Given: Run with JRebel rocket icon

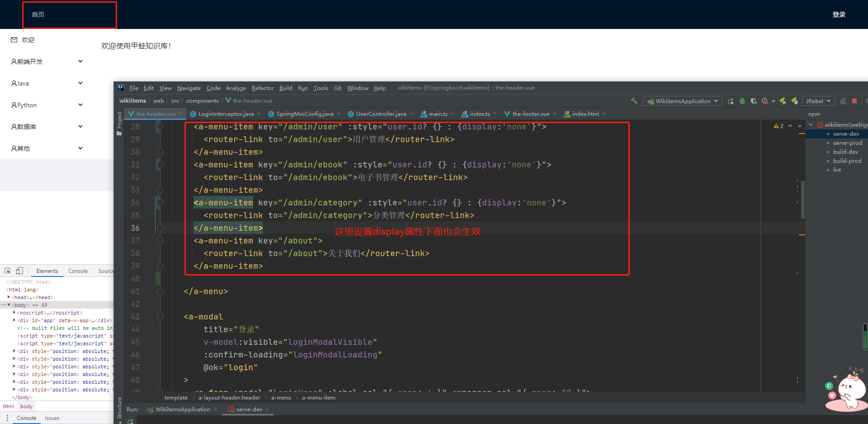Looking at the screenshot, I should click(x=783, y=101).
